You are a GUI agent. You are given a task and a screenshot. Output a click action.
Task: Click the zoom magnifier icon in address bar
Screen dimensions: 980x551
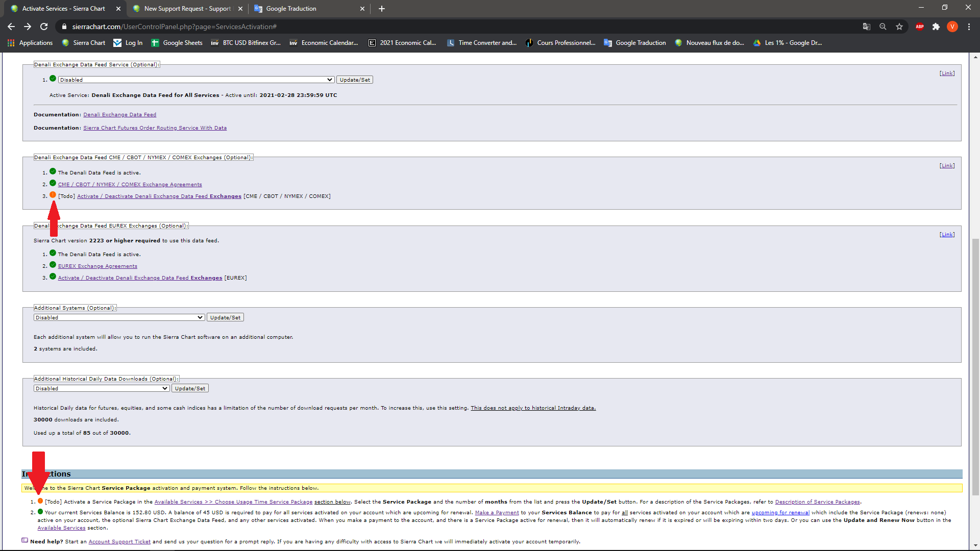883,27
